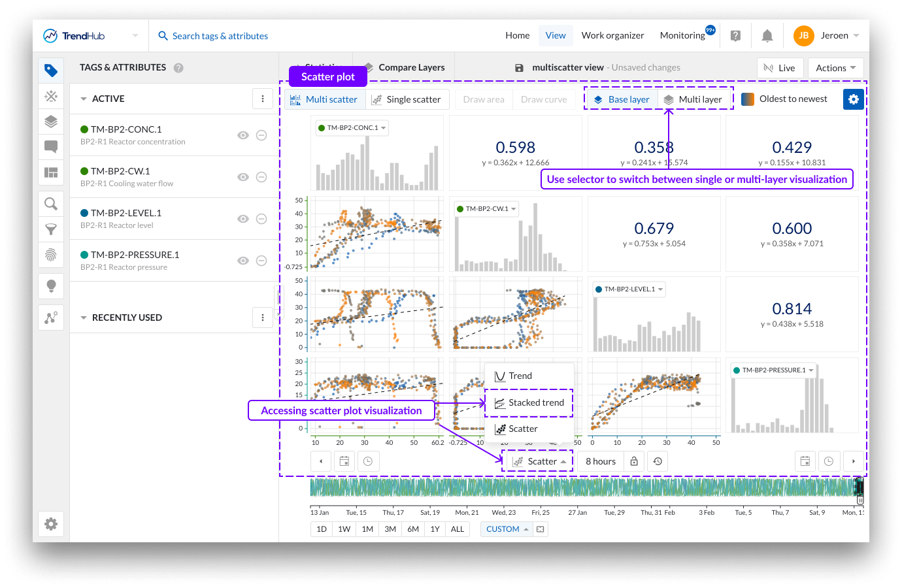Image resolution: width=902 pixels, height=588 pixels.
Task: Click the lock time span icon
Action: (634, 461)
